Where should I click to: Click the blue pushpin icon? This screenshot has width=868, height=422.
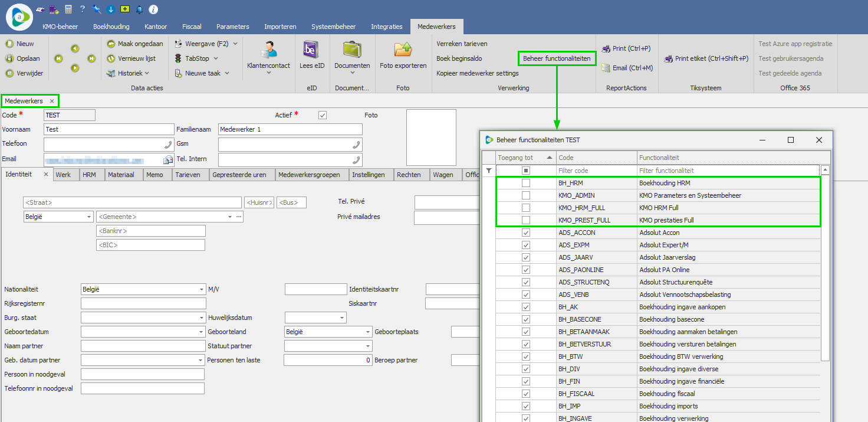97,9
